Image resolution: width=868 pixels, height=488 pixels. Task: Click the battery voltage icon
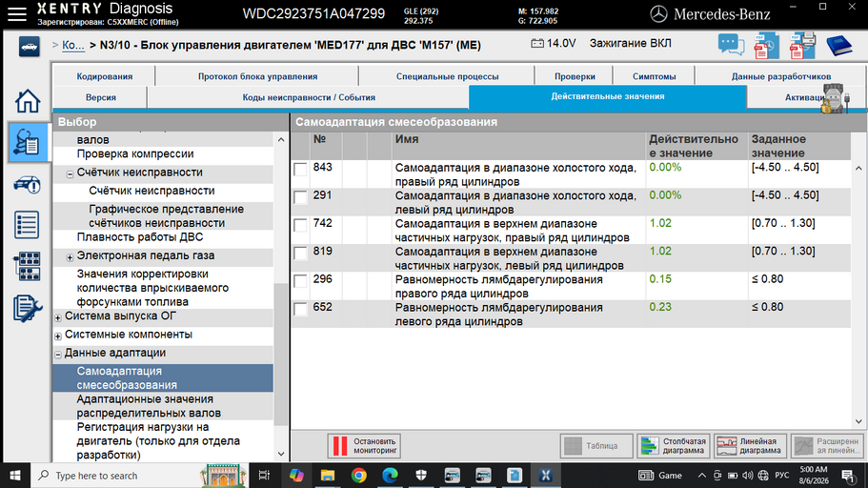point(537,43)
